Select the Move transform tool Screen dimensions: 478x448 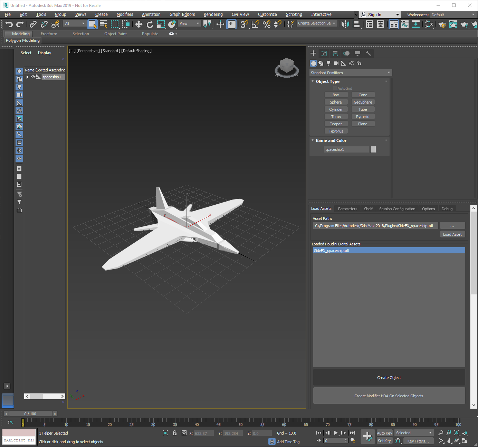click(138, 24)
